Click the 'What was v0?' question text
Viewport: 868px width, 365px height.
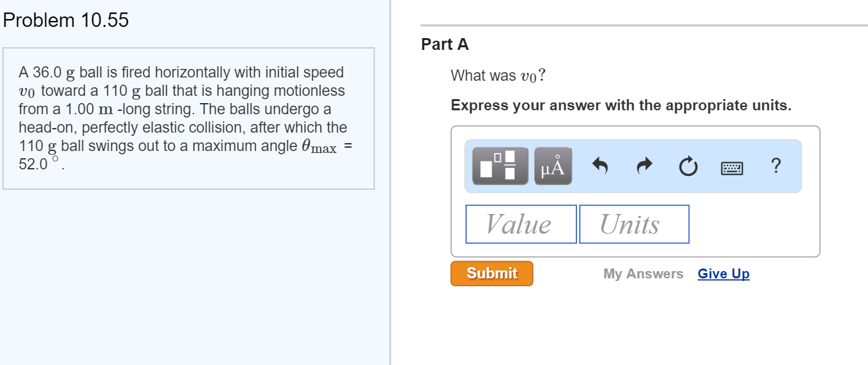(x=498, y=76)
